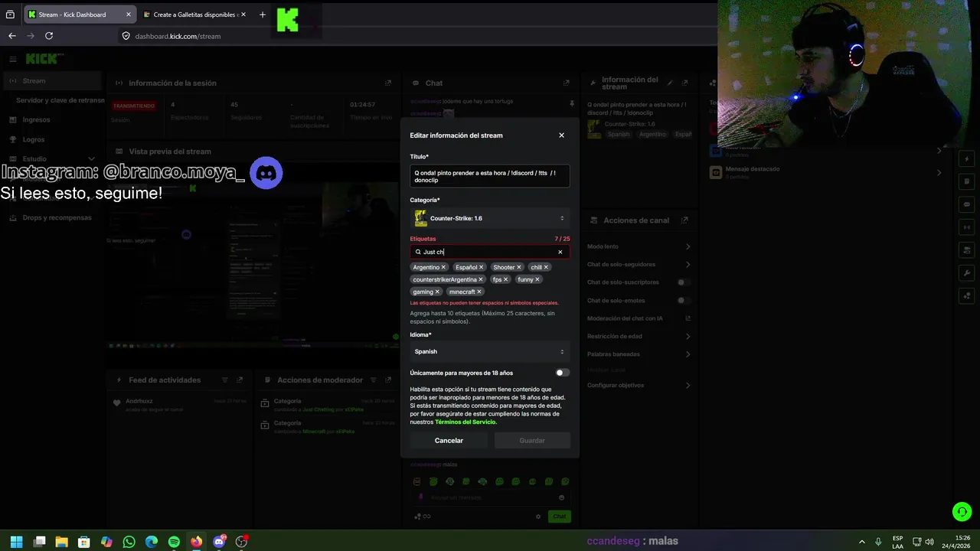This screenshot has height=551, width=980.
Task: Remove the counterstrikerArgentina tag
Action: (x=481, y=279)
